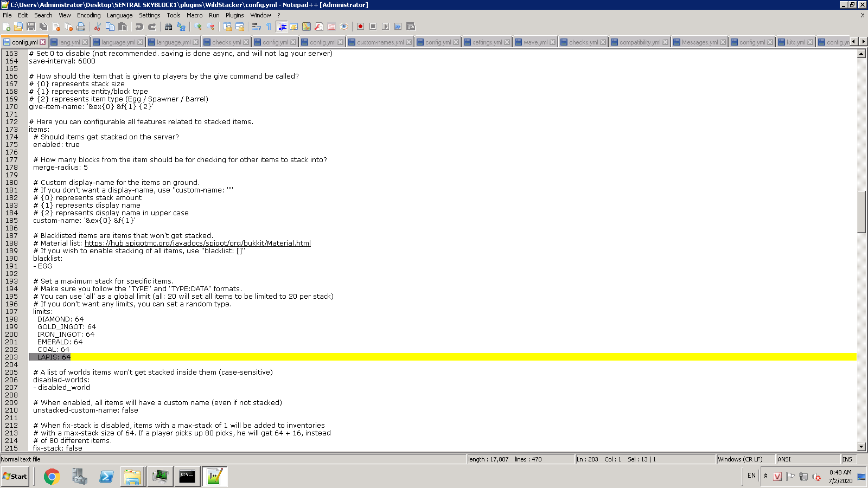This screenshot has height=488, width=868.
Task: Switch to the custom-names.yml tab
Action: 380,42
